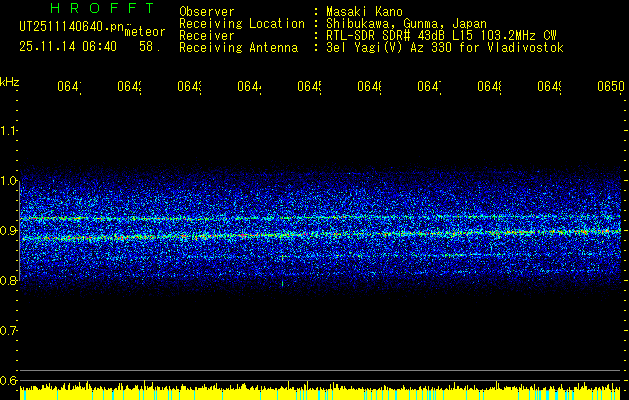The width and height of the screenshot is (629, 400).
Task: Click the 1.1 kHz axis label
Action: tap(8, 130)
